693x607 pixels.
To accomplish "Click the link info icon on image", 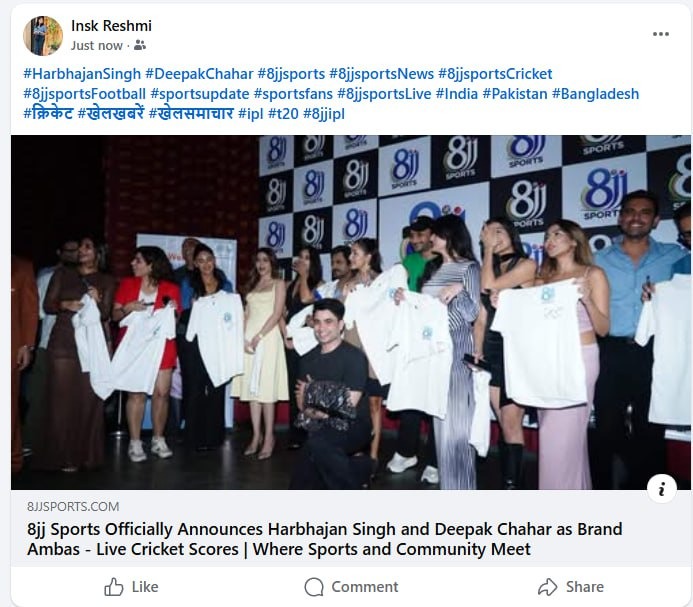I will (x=662, y=489).
